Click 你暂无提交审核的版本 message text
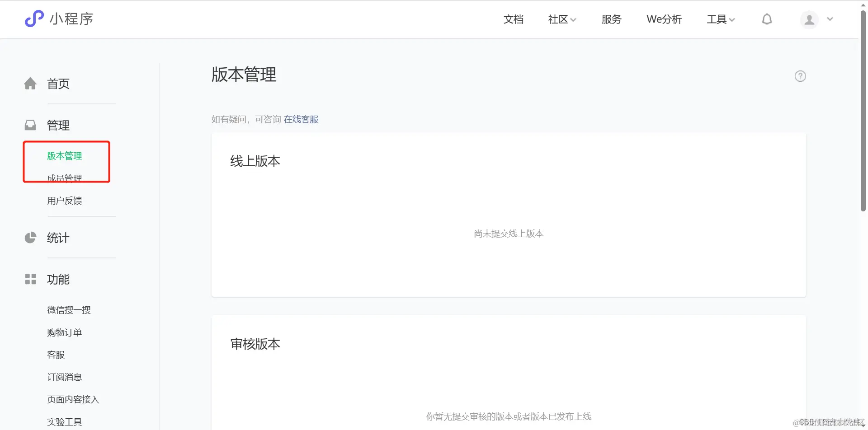The width and height of the screenshot is (868, 430). 509,416
